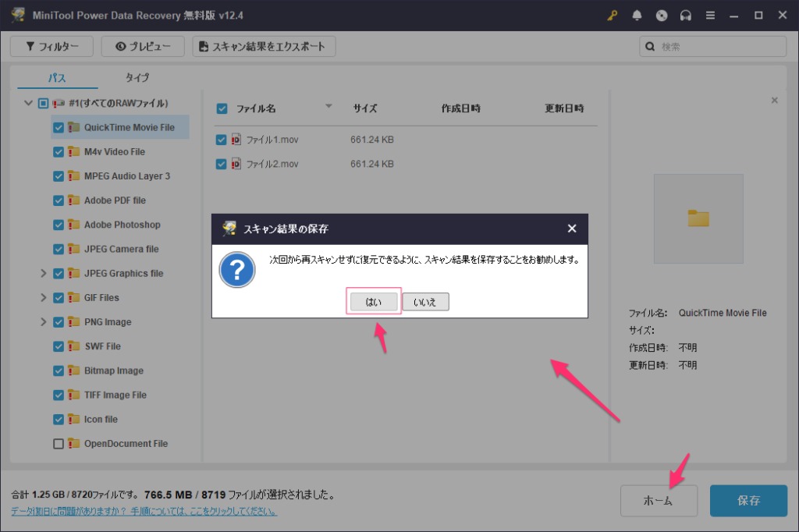
Task: Collapse the #1 (すべてのRAWファイル) root node
Action: [x=28, y=103]
